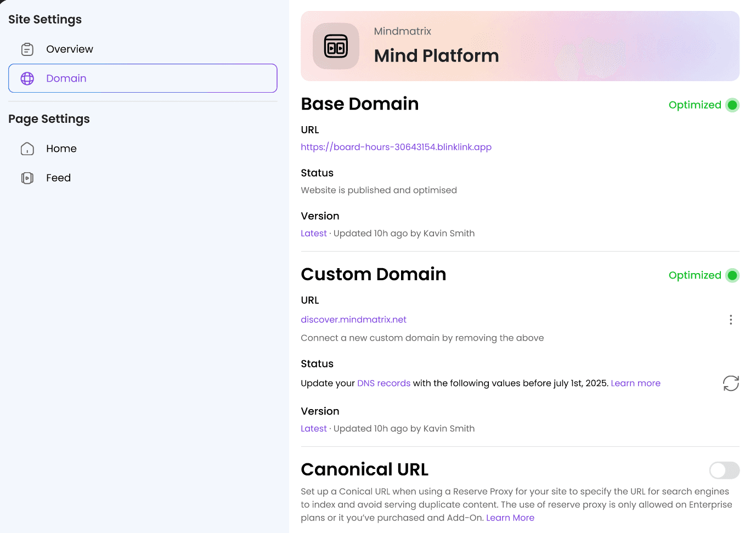Open Overview in Site Settings
This screenshot has width=756, height=533.
pos(143,49)
